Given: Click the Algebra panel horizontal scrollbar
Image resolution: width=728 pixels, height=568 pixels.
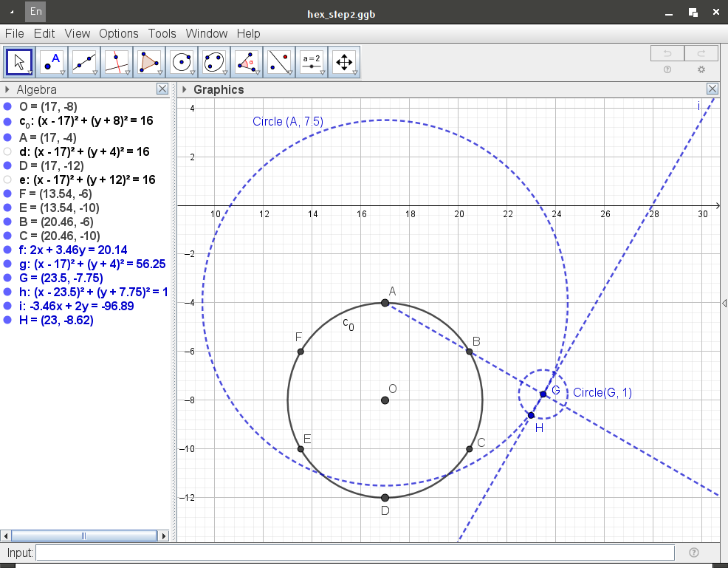Looking at the screenshot, I should 83,536.
